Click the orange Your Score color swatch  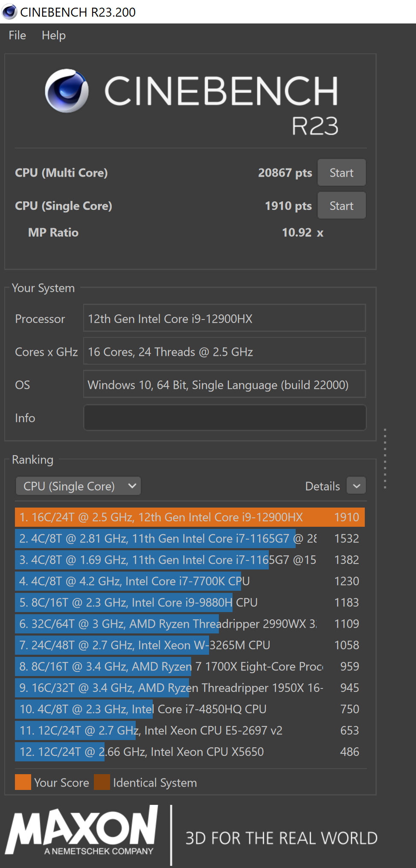[23, 782]
